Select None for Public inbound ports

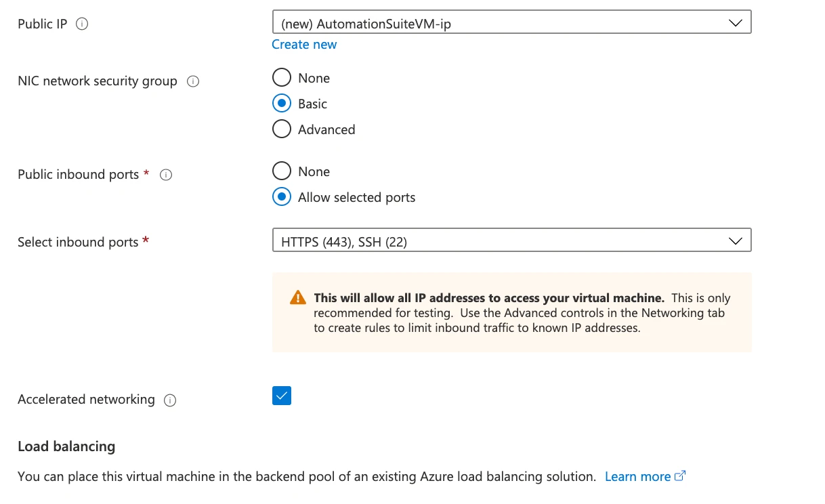coord(281,171)
